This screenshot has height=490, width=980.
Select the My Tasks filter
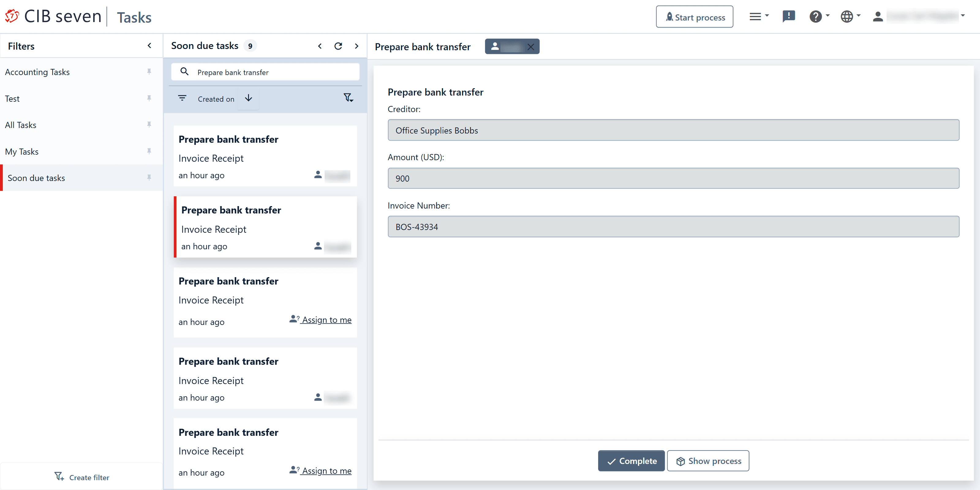coord(22,151)
